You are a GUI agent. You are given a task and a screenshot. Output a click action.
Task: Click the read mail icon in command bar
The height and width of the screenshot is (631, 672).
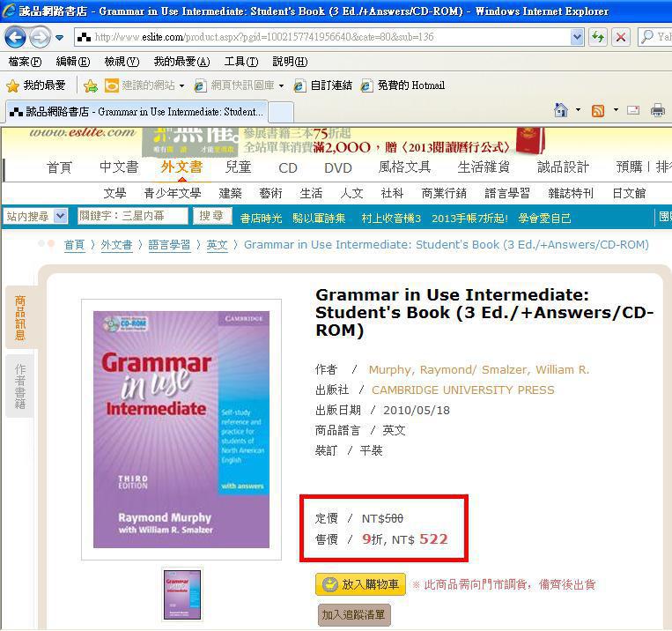[x=633, y=110]
